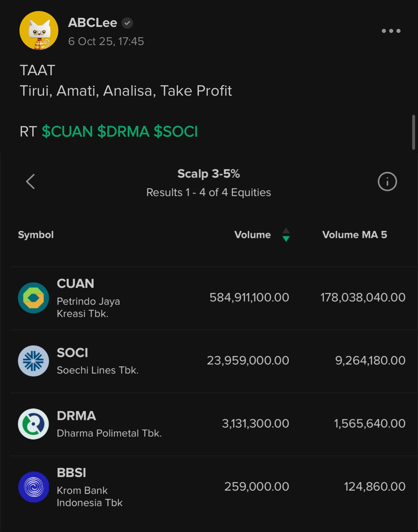Open the $SOCI ticker link

[176, 132]
